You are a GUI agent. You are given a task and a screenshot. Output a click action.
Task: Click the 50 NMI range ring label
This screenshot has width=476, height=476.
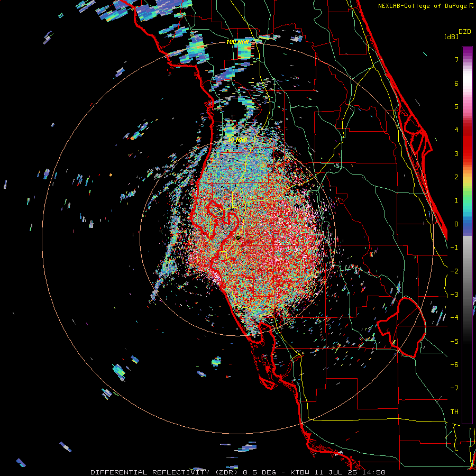click(237, 140)
